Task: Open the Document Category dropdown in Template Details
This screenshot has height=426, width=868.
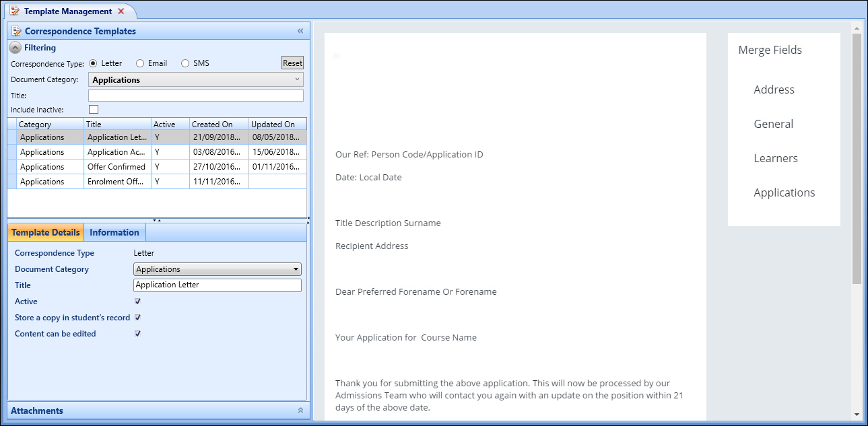Action: [x=218, y=269]
